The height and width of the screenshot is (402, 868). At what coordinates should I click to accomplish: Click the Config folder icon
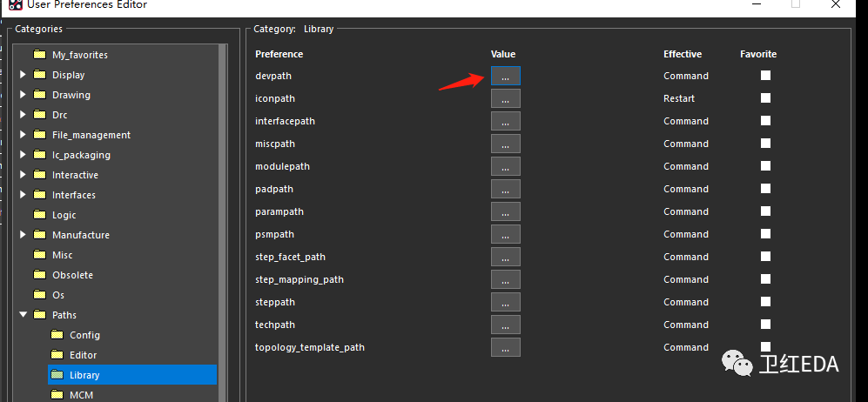pos(57,335)
